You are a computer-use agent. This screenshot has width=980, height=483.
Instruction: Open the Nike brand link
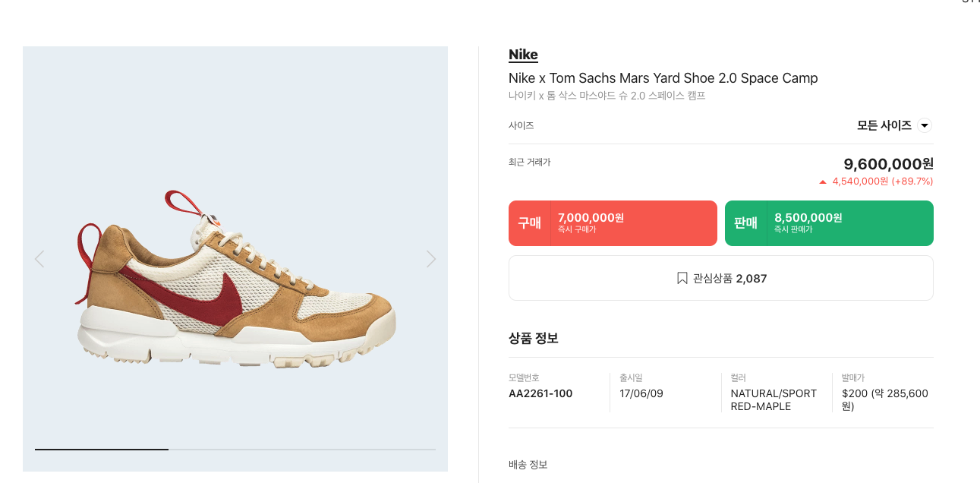tap(523, 55)
